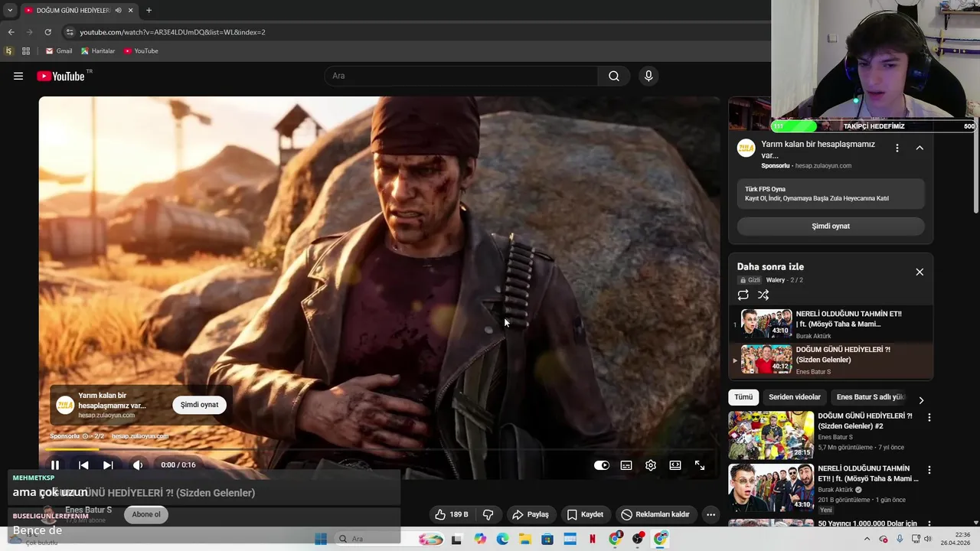
Task: Play NERELİ OLDUĞUNU TAHMİN ET playlist item
Action: tap(831, 324)
